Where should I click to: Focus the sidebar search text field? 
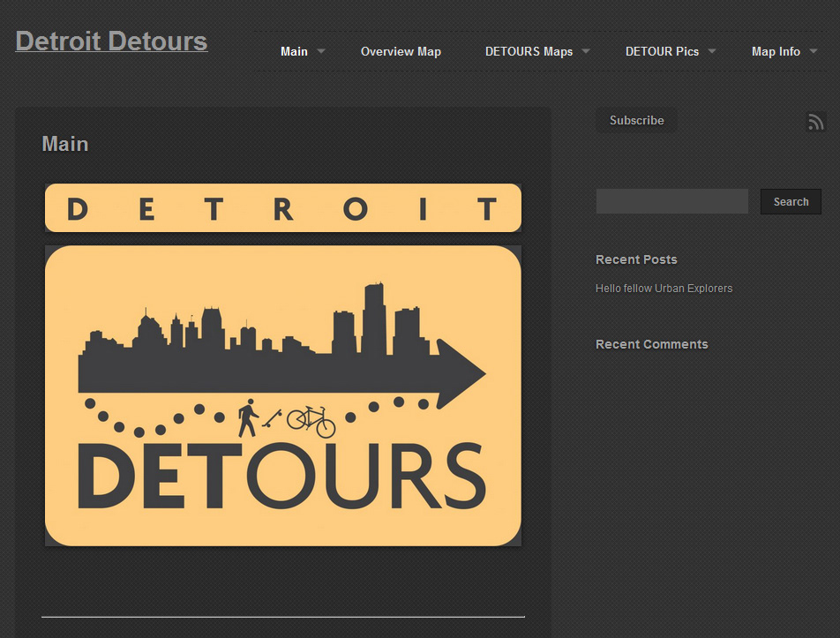pos(671,201)
